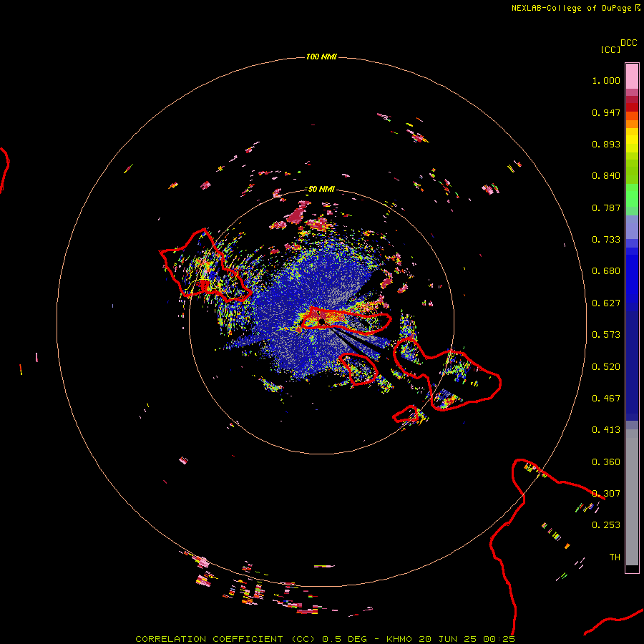Click the 1.000 scale value
This screenshot has height=644, width=644.
click(606, 80)
